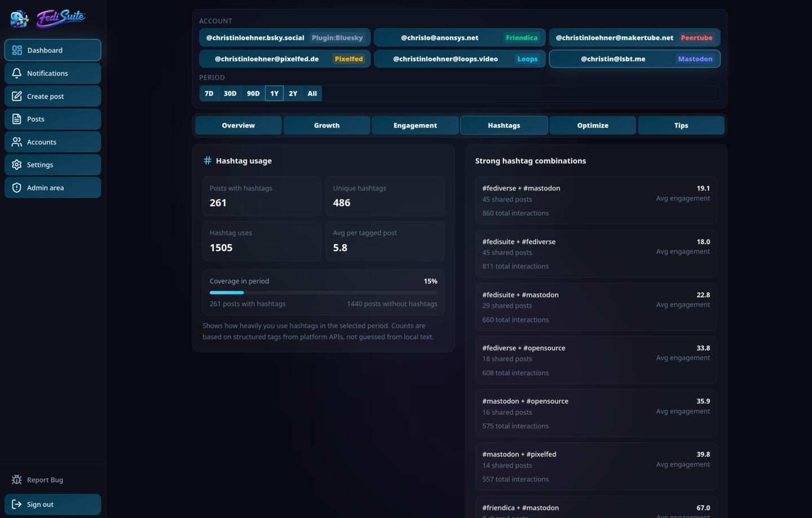
Task: Select the Mastodon account christin@lsbt.me
Action: tap(634, 59)
